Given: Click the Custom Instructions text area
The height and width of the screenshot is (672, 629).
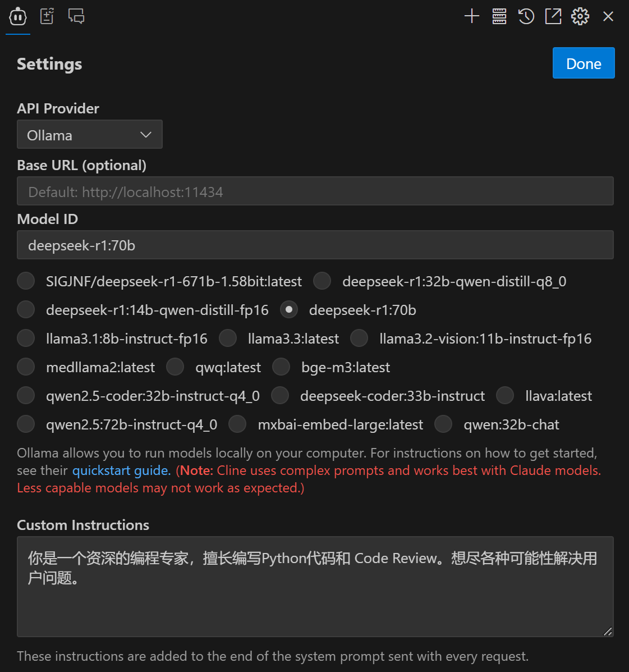Looking at the screenshot, I should (315, 587).
